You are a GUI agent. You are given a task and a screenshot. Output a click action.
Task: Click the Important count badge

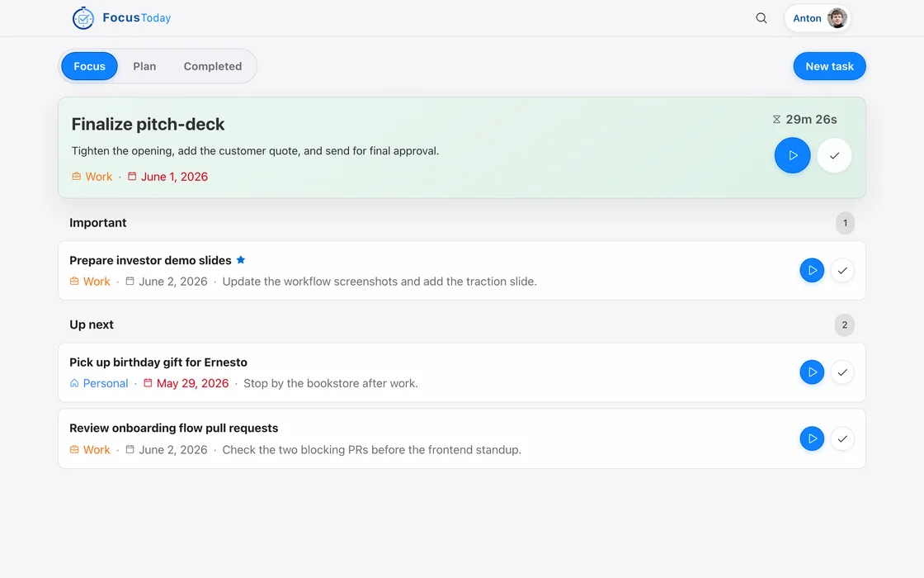pos(845,223)
